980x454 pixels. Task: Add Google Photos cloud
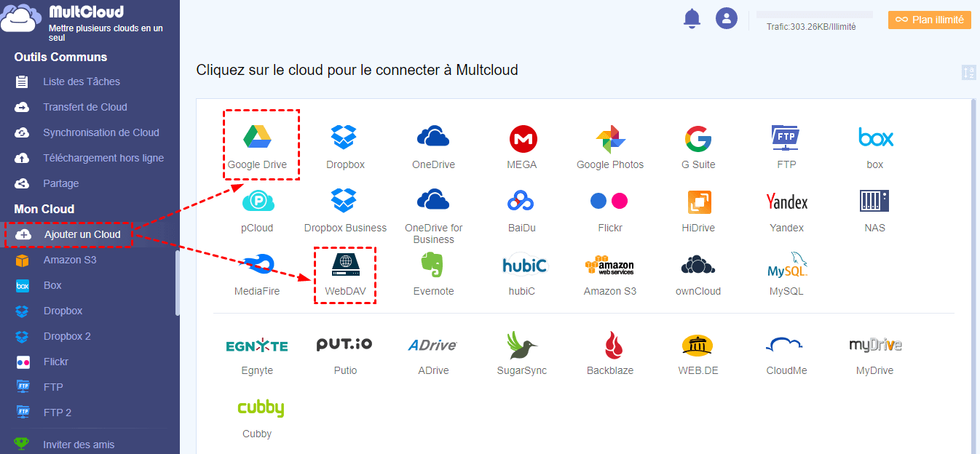[x=610, y=138]
